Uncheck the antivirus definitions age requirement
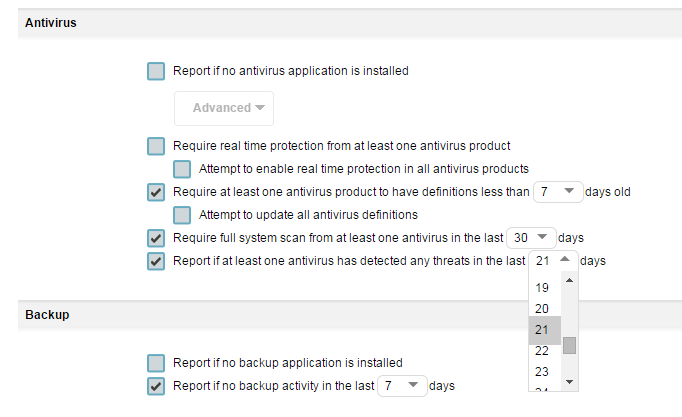The image size is (682, 417). click(x=156, y=192)
